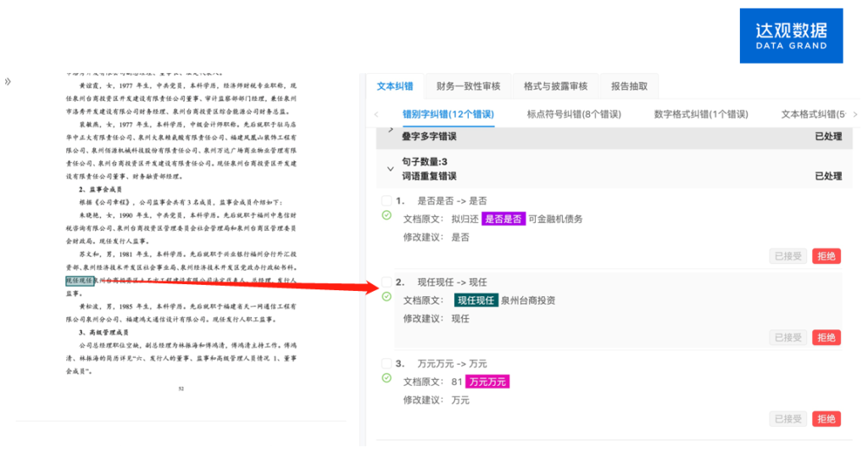Click the 达观数据 Data Grand logo
The image size is (868, 453).
(791, 36)
